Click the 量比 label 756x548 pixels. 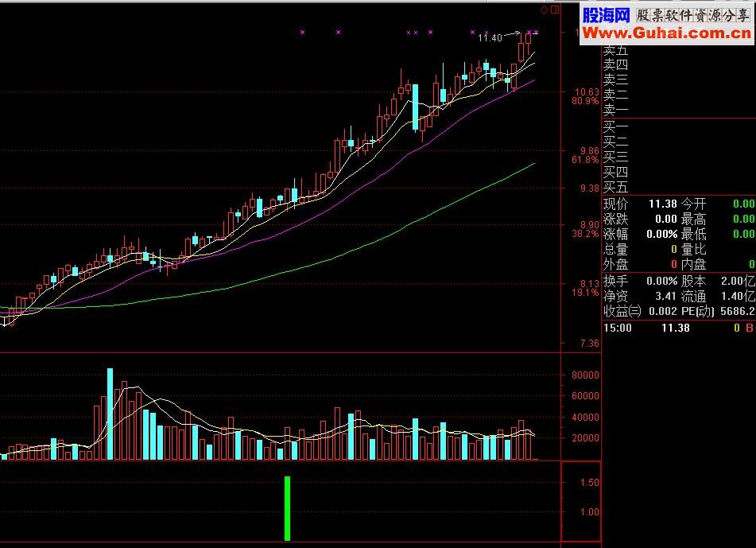[x=694, y=250]
